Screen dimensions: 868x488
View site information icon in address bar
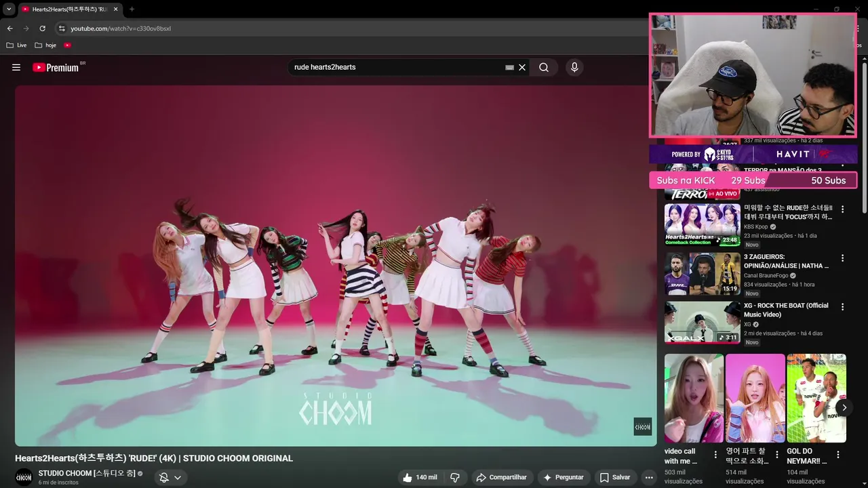pos(62,28)
